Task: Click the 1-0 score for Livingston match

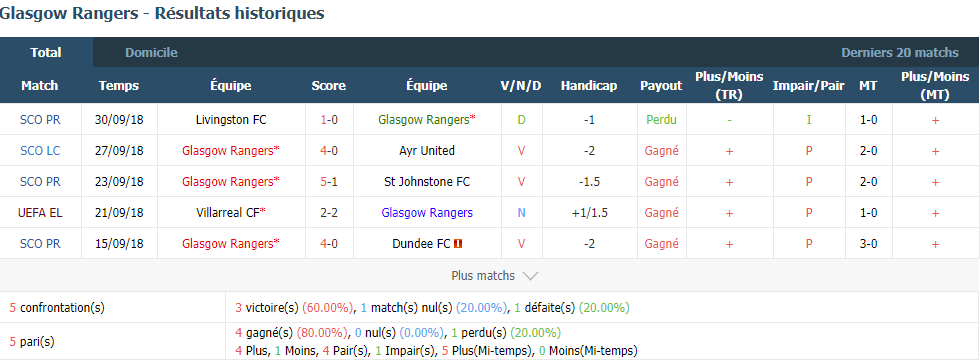Action: tap(329, 119)
